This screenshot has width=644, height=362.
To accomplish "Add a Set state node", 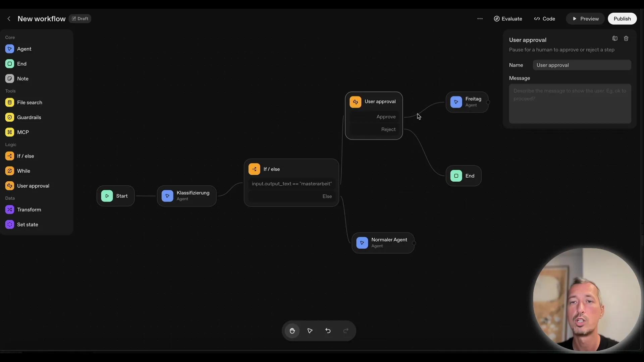I will [x=28, y=224].
